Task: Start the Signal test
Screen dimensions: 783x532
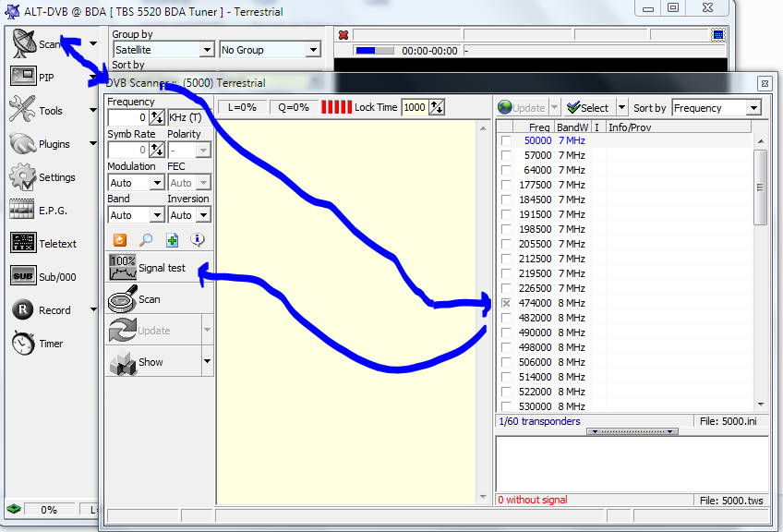Action: point(148,268)
